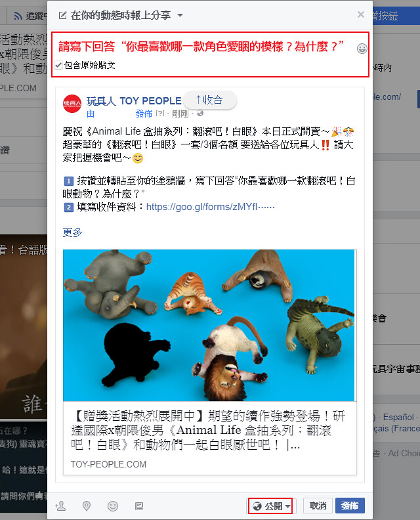The width and height of the screenshot is (420, 520).
Task: Open the emoji picker beside the text field
Action: [362, 49]
